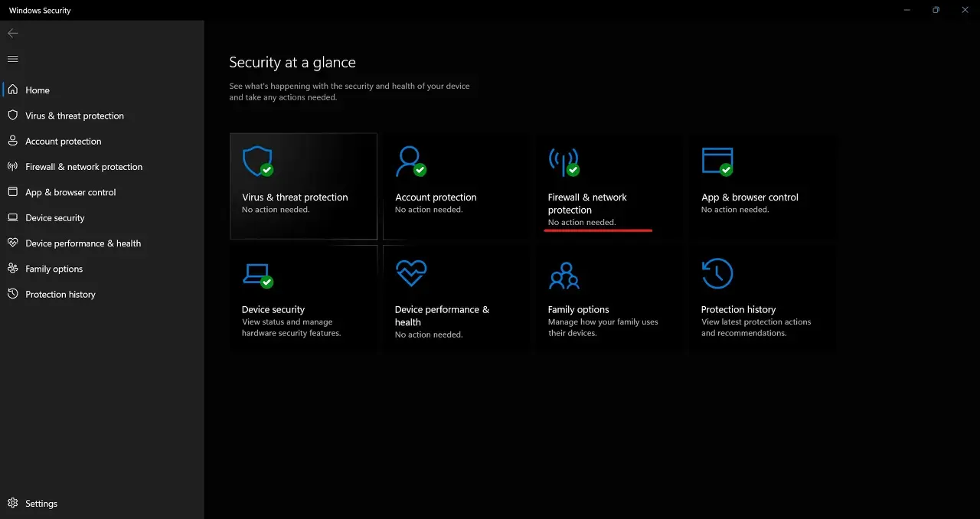
Task: Click the shield icon beside Virus & threat protection in sidebar
Action: (12, 115)
